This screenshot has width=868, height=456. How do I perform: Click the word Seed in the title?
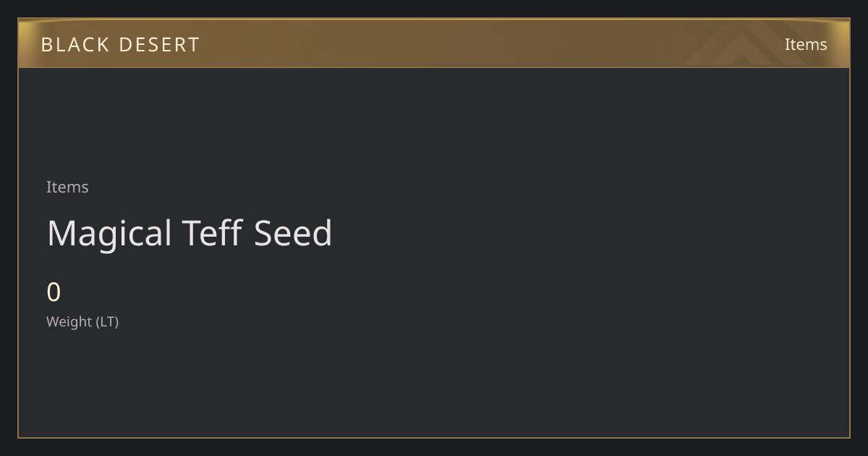[x=293, y=233]
